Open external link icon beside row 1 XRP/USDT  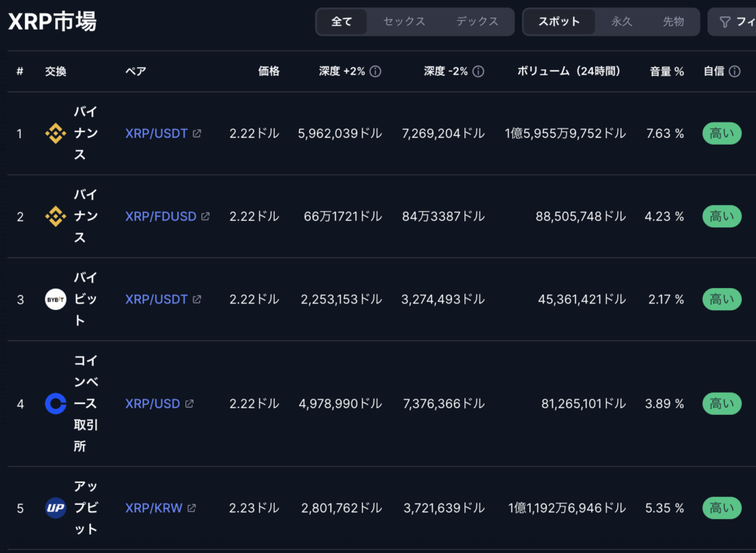click(196, 134)
